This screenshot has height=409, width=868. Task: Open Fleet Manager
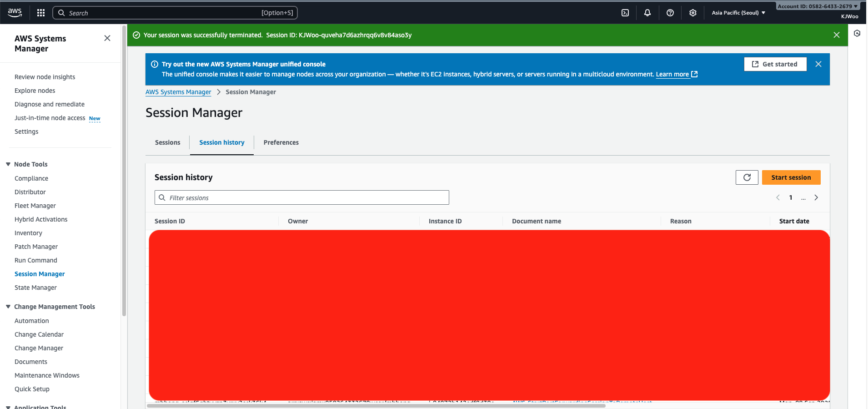[x=35, y=206]
